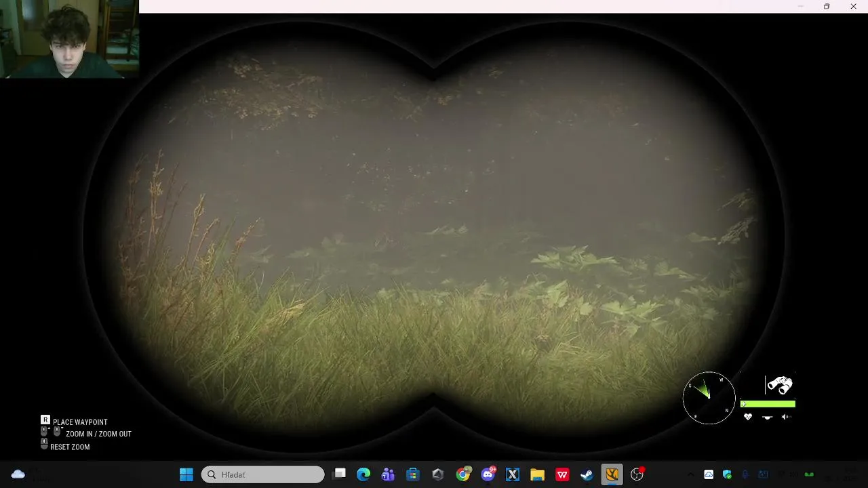Click the scroll-down mouse icon for zoom out

[x=57, y=432]
